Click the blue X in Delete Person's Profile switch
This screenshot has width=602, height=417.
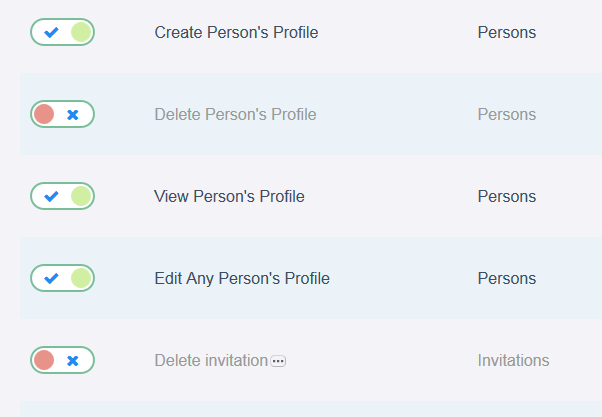tap(72, 115)
